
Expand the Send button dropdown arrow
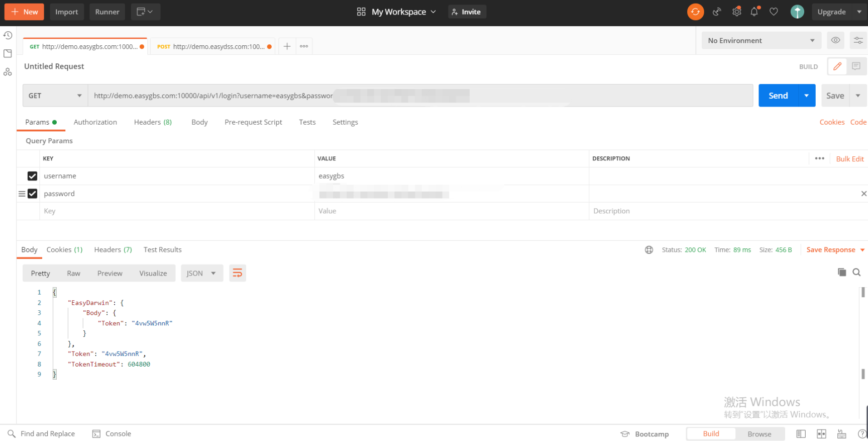(x=807, y=96)
